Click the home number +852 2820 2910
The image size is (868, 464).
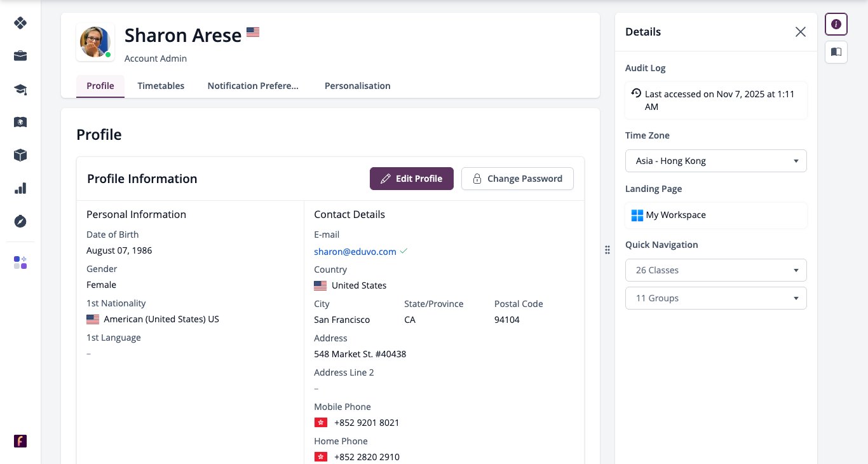[x=367, y=457]
